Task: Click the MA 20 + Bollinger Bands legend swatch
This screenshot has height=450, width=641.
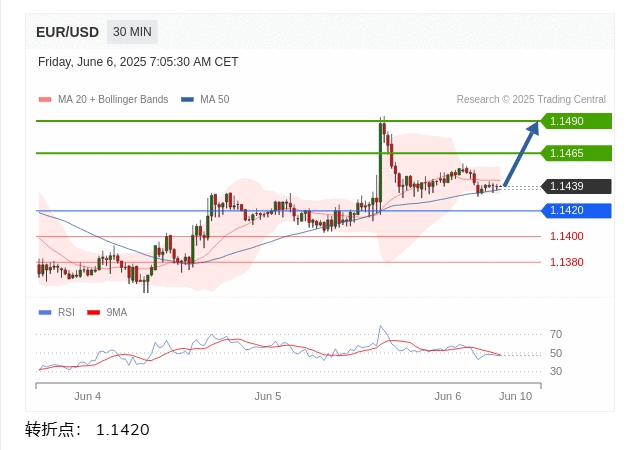Action: click(45, 99)
